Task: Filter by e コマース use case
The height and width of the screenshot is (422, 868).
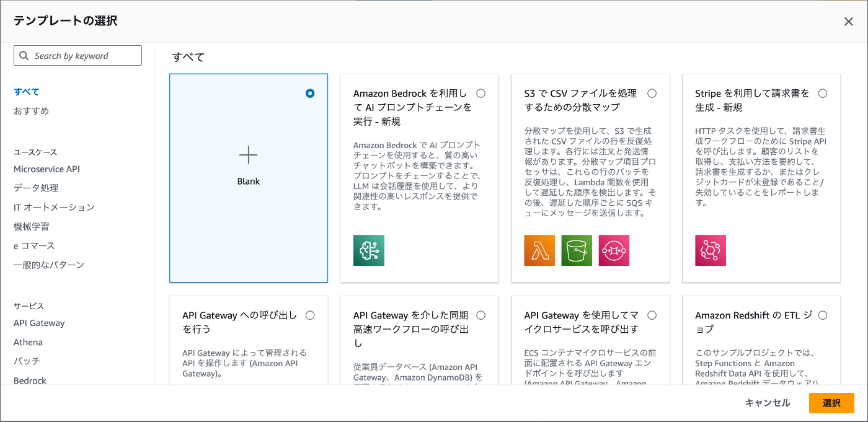Action: (x=34, y=245)
